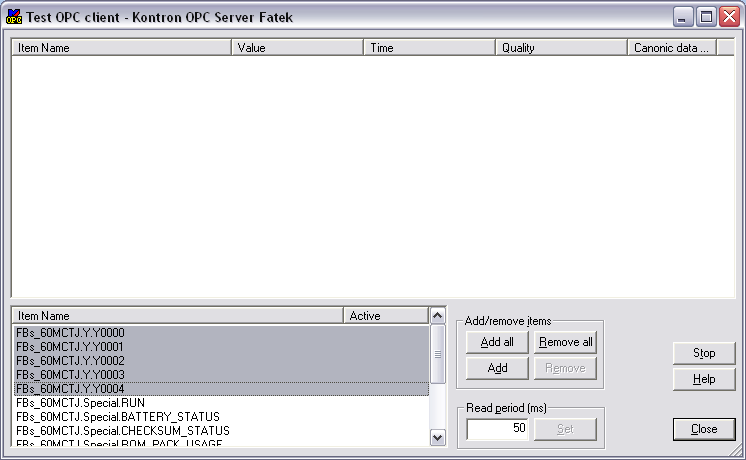Image resolution: width=746 pixels, height=460 pixels.
Task: Click the Set read period button
Action: click(565, 429)
